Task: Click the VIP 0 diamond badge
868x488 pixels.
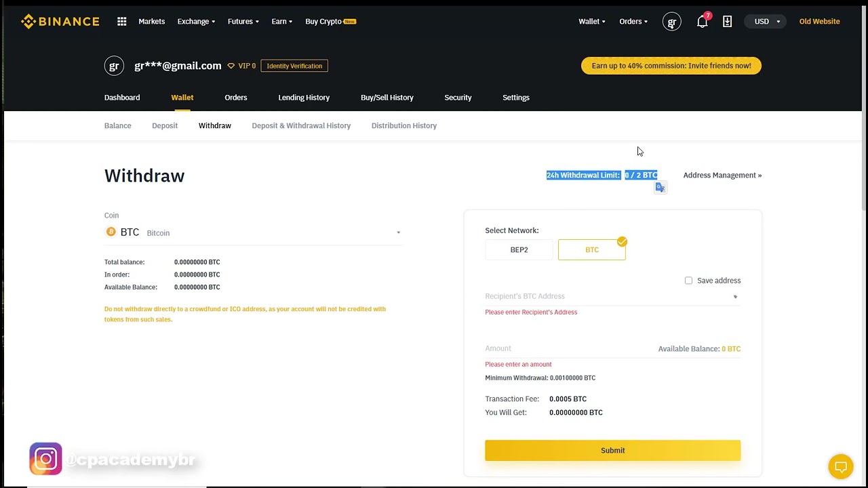Action: tap(241, 66)
